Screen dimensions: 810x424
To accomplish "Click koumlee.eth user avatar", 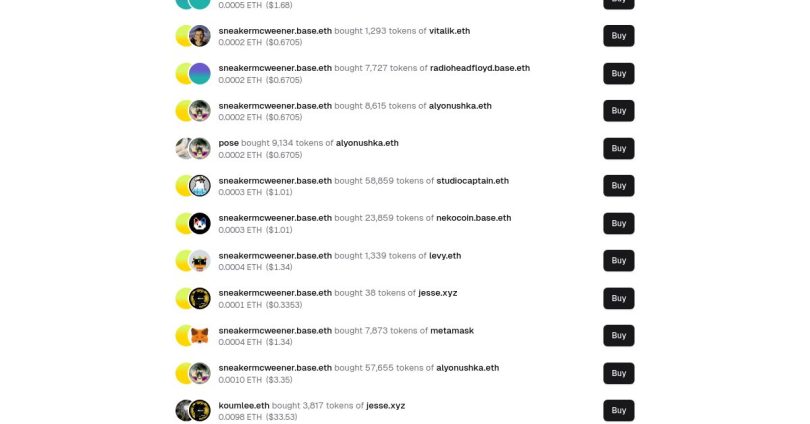I will (183, 411).
